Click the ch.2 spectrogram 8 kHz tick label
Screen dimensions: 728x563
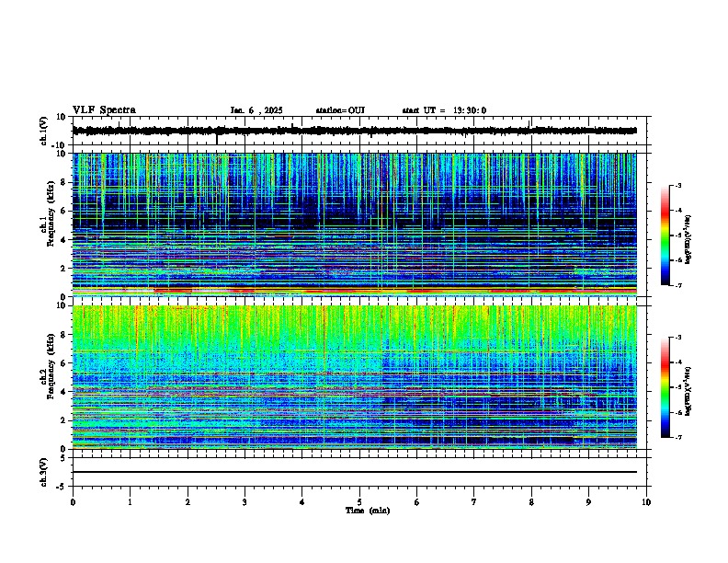(64, 335)
